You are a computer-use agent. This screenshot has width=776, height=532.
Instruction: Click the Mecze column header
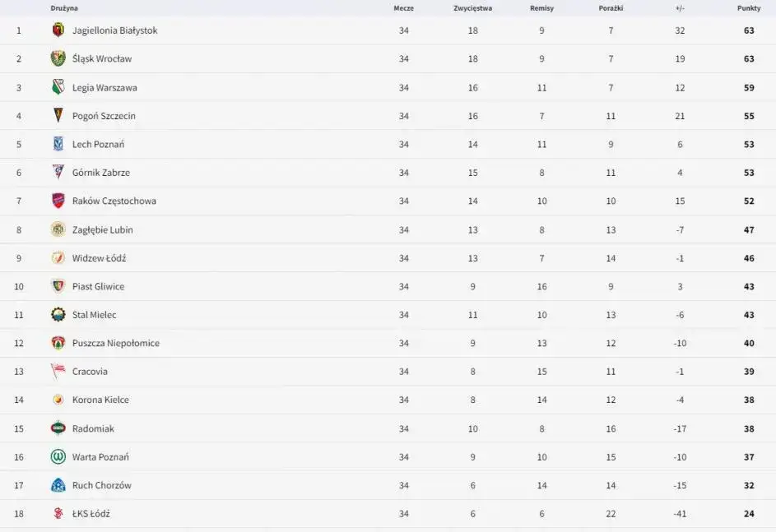coord(403,8)
